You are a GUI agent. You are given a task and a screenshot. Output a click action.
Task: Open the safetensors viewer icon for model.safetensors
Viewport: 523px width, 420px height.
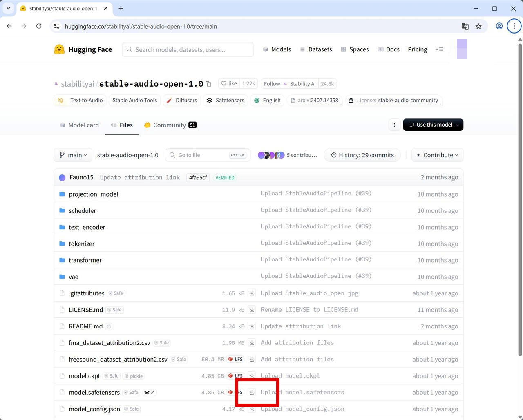coord(150,392)
